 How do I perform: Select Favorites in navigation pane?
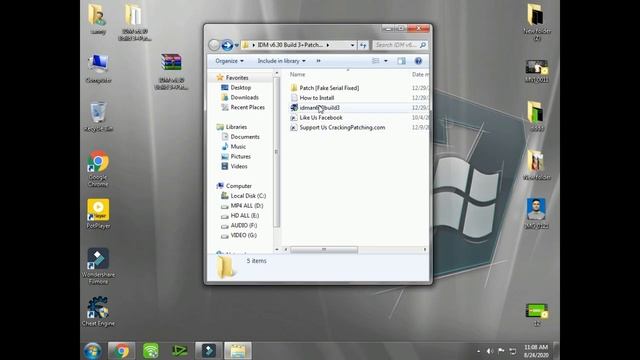(x=237, y=78)
